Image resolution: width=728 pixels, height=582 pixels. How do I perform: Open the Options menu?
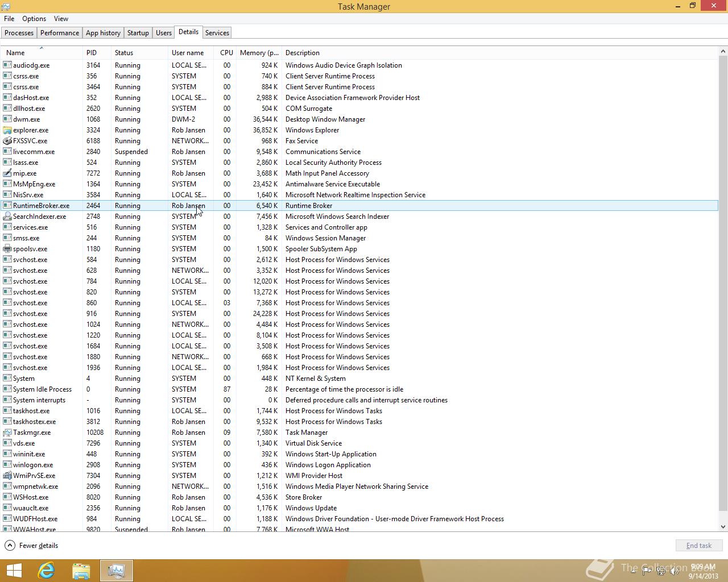click(34, 19)
